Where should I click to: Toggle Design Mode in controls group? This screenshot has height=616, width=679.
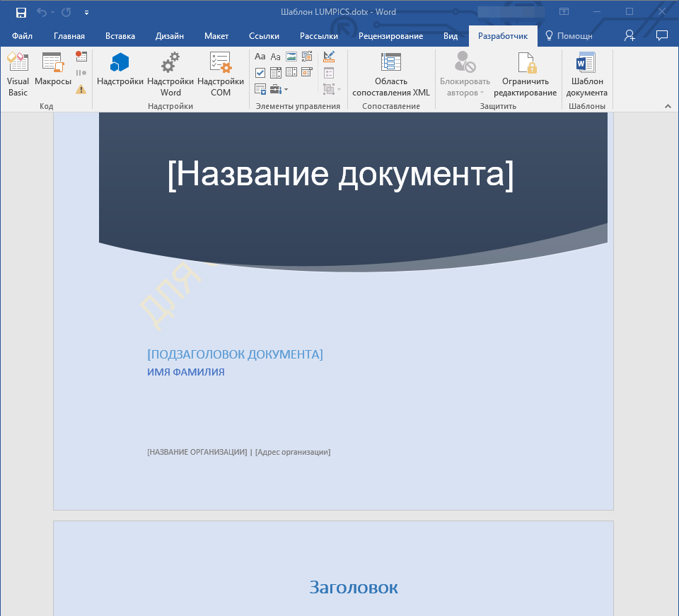(329, 57)
